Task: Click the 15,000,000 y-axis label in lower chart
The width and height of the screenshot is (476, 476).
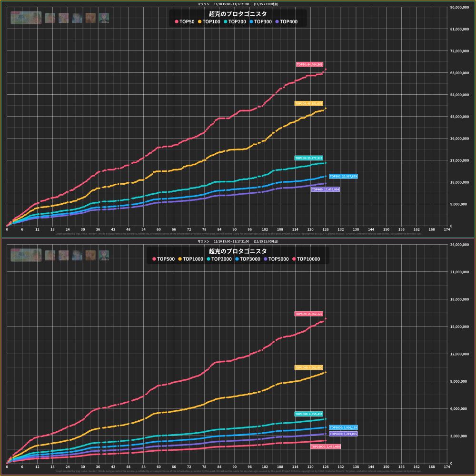Action: (x=459, y=327)
